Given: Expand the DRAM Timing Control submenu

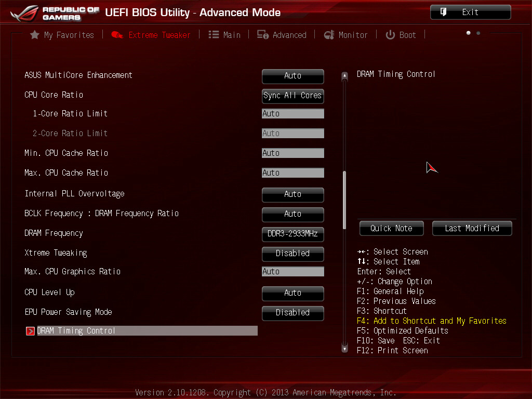Looking at the screenshot, I should [x=147, y=331].
